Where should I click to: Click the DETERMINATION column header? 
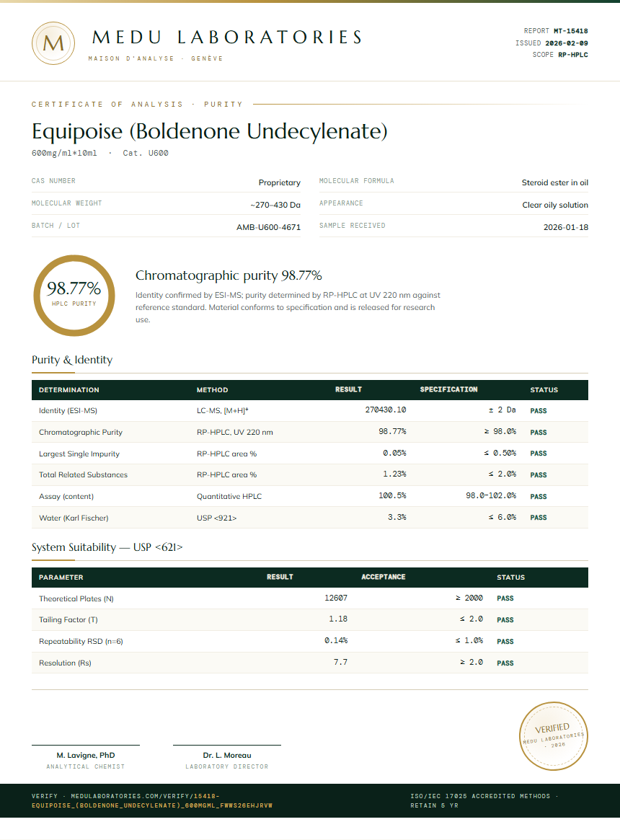(69, 390)
